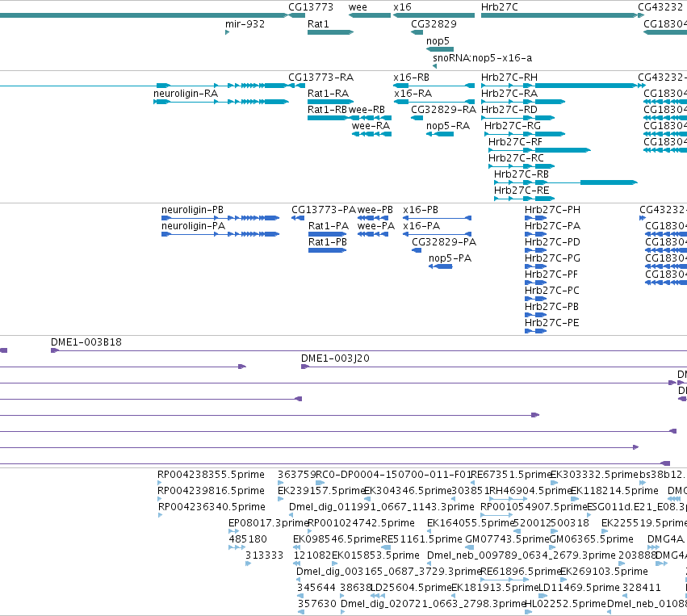Viewport: 687px width, 616px height.
Task: Select the Hrb27C-RF transcript label
Action: 515,142
